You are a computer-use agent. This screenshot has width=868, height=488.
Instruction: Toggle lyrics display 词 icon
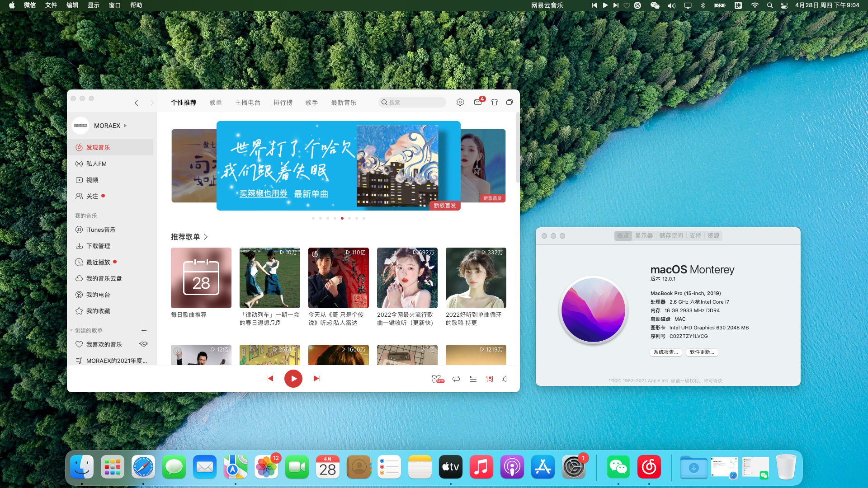tap(490, 379)
